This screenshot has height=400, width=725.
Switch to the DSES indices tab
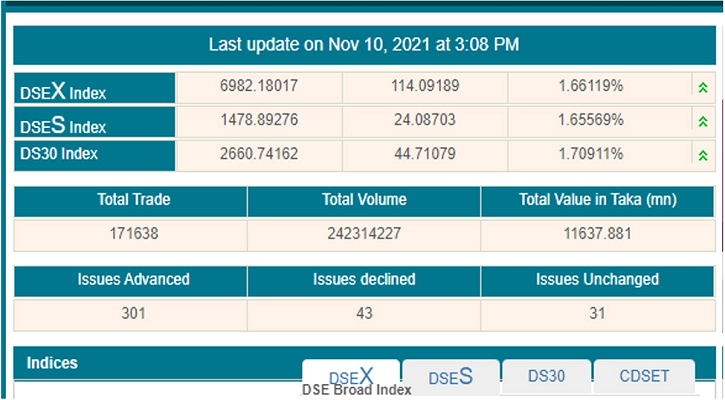click(x=451, y=376)
